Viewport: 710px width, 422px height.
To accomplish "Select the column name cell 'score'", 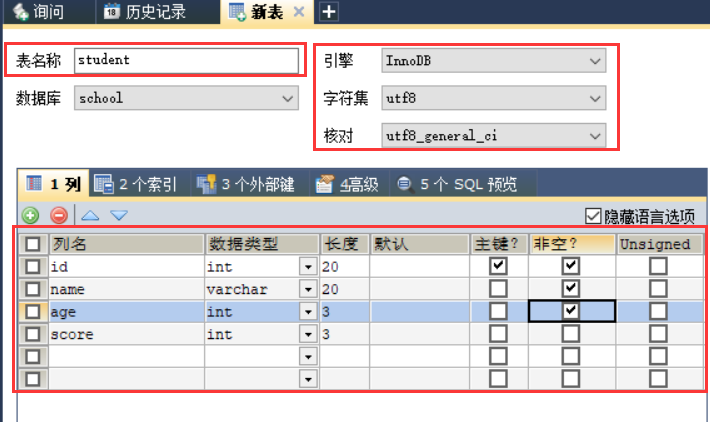I will coord(126,335).
